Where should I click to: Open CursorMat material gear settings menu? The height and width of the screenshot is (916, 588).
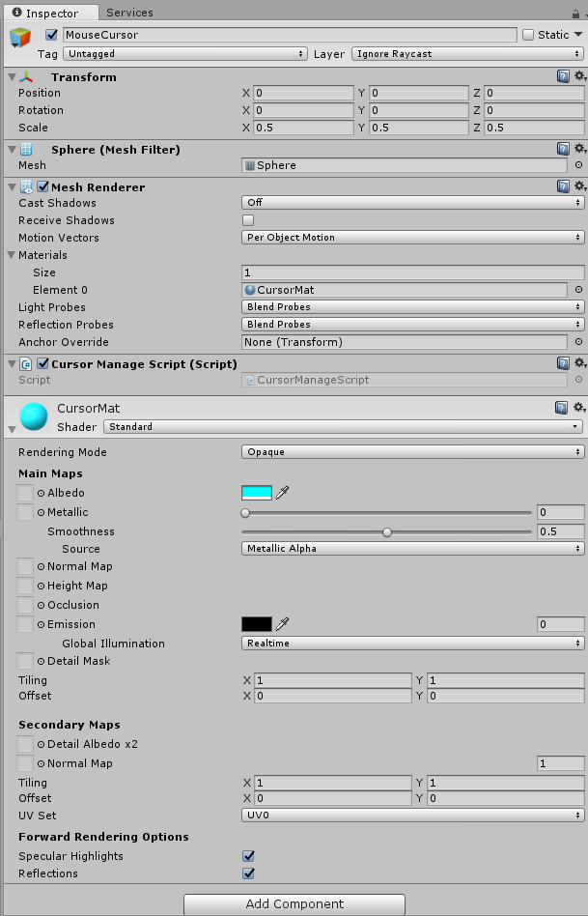pos(579,409)
